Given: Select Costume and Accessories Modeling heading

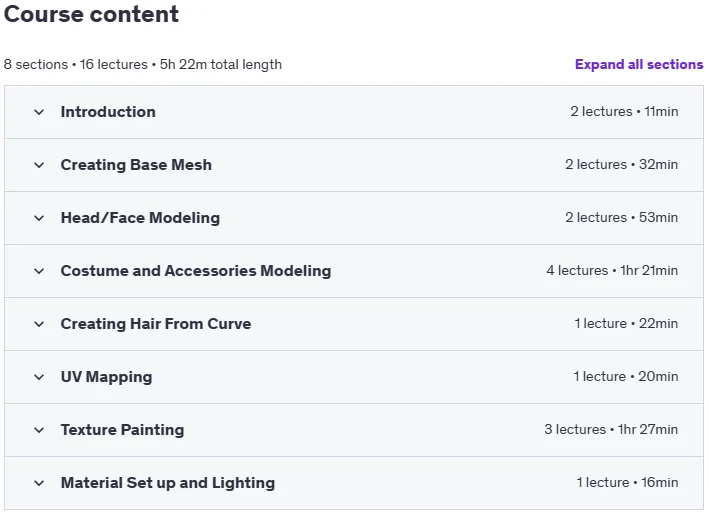Looking at the screenshot, I should (x=196, y=271).
